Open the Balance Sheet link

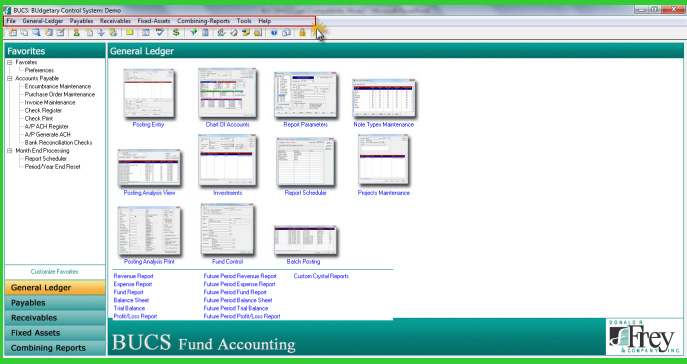(131, 300)
